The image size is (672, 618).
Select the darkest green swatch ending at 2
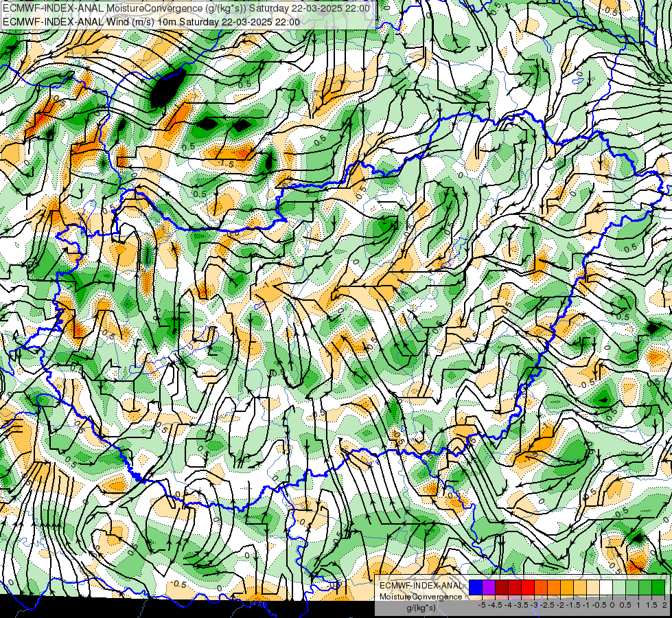point(658,588)
